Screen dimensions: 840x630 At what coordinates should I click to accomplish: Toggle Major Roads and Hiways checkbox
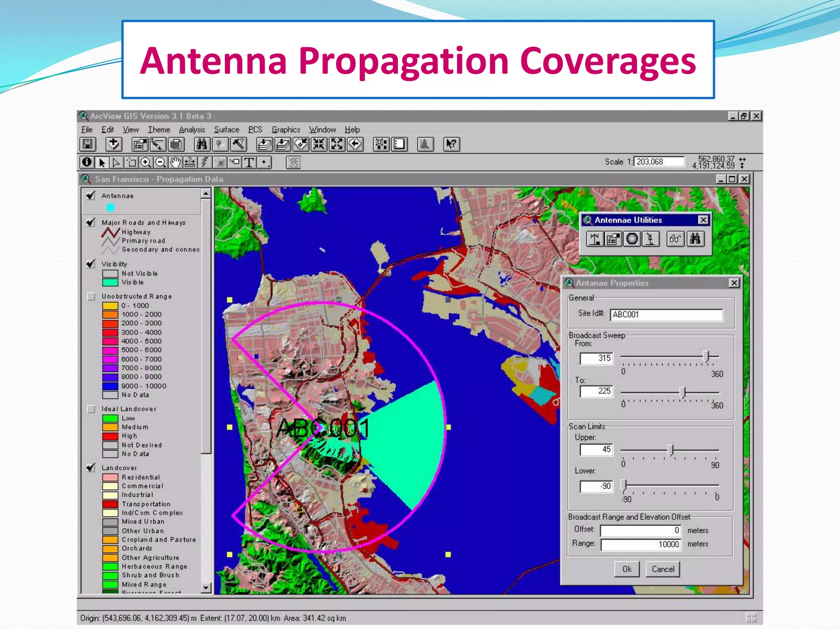pyautogui.click(x=91, y=222)
